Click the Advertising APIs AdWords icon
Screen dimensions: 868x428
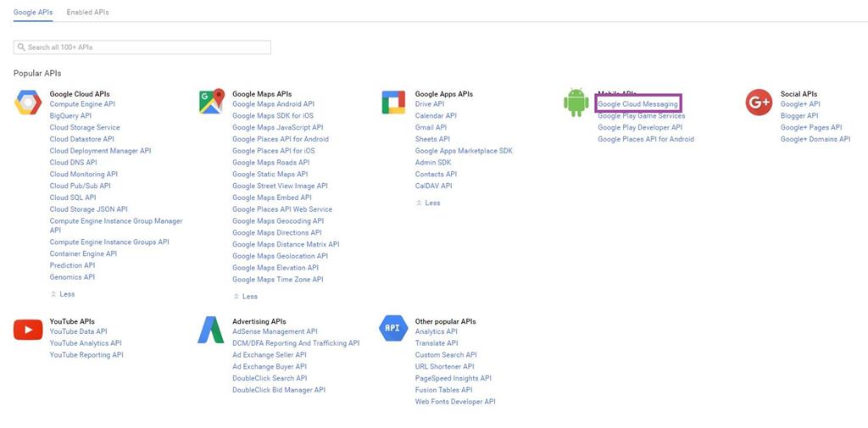(x=211, y=331)
